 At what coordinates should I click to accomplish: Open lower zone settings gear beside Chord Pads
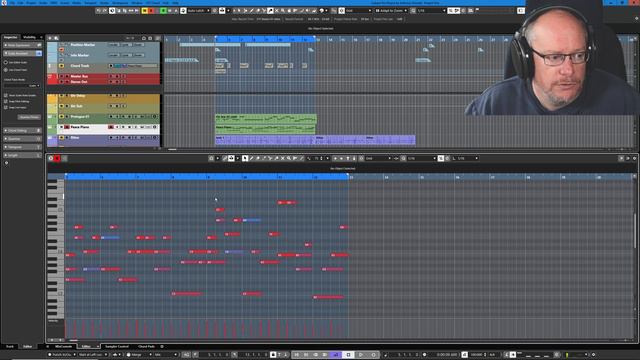pyautogui.click(x=162, y=347)
